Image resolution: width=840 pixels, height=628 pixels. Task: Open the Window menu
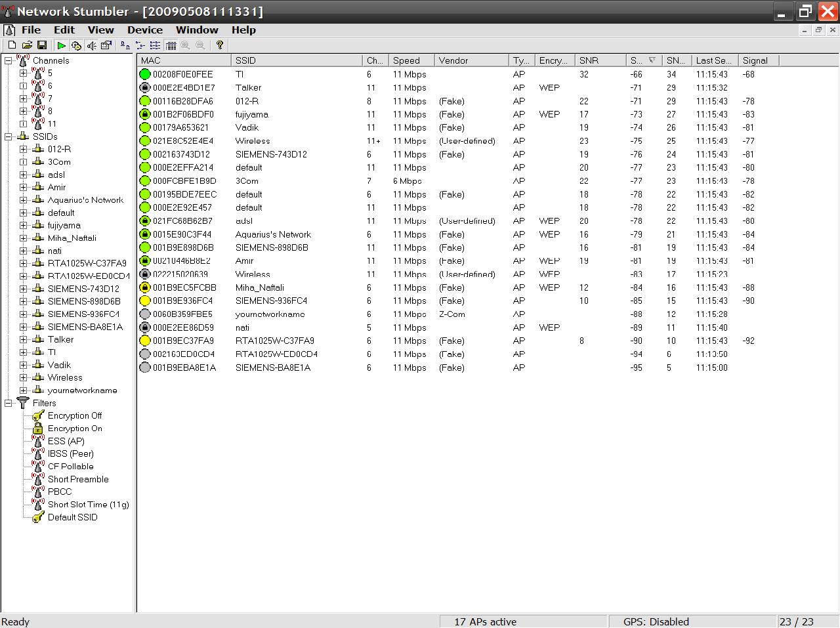[x=197, y=30]
